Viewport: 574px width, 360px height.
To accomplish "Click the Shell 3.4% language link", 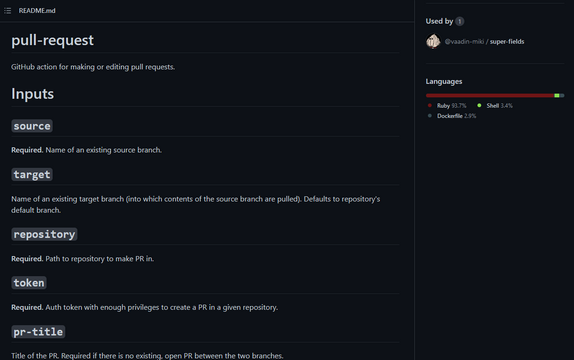I will (499, 105).
